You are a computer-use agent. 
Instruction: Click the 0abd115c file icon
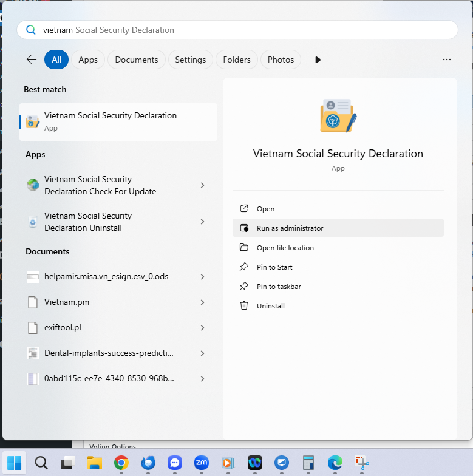pos(33,379)
